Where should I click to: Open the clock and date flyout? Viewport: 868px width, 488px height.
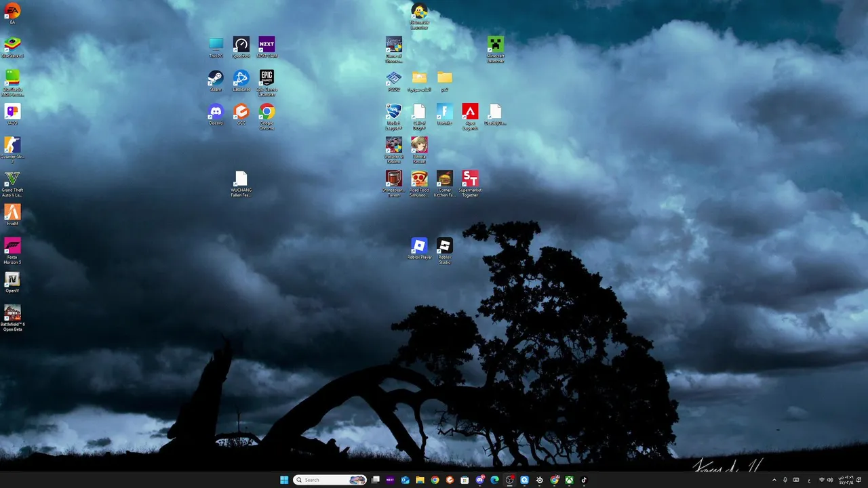point(846,480)
